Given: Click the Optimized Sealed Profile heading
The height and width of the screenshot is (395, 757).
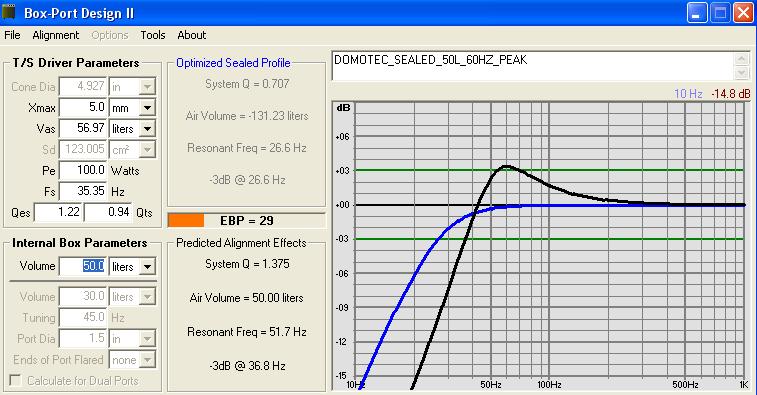Looking at the screenshot, I should point(233,63).
